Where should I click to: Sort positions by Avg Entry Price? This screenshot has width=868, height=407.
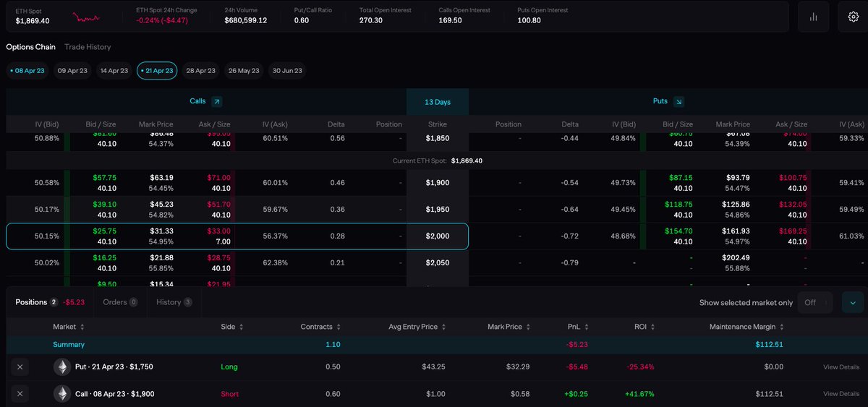pos(417,327)
